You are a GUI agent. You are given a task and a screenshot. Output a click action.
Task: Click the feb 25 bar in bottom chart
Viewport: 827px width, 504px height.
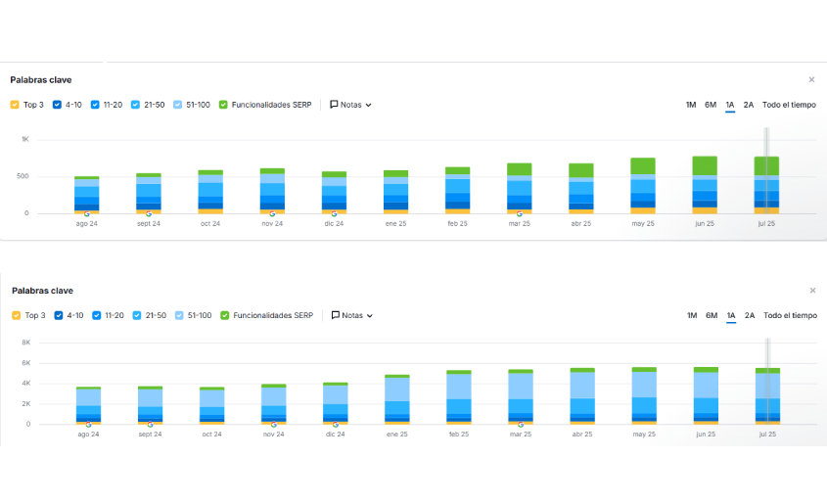point(458,396)
